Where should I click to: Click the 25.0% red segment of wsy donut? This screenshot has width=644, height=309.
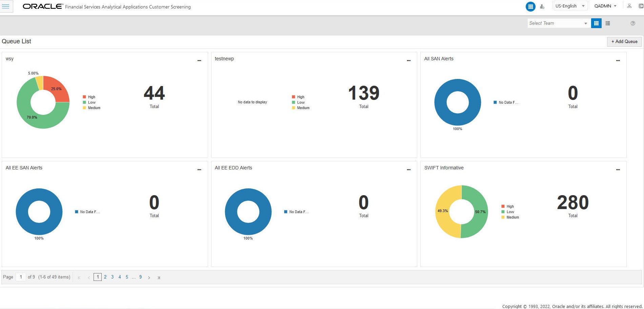click(x=56, y=89)
